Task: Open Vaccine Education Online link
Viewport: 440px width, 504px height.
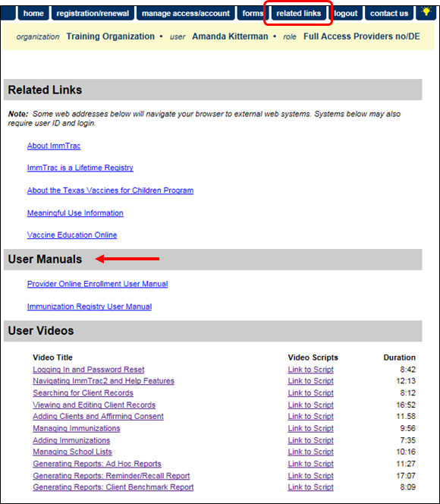Action: point(72,235)
